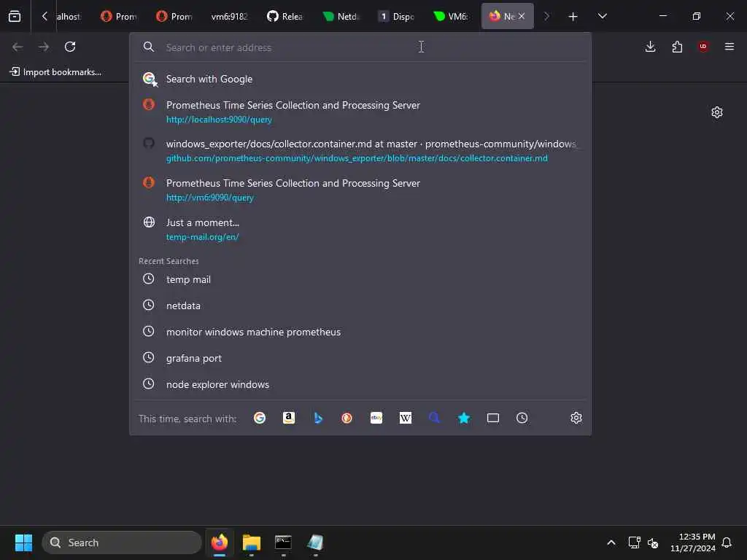747x560 pixels.
Task: Open File Explorer from taskbar
Action: pos(252,542)
